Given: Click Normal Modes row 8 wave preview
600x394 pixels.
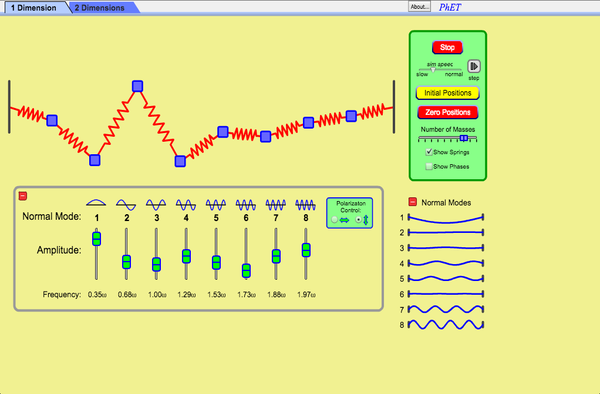Looking at the screenshot, I should 446,325.
